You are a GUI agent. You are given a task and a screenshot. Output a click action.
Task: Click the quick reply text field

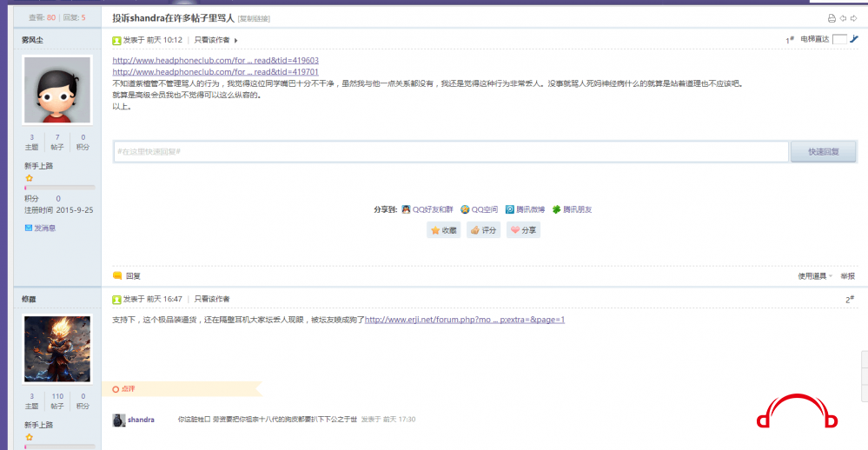(451, 152)
